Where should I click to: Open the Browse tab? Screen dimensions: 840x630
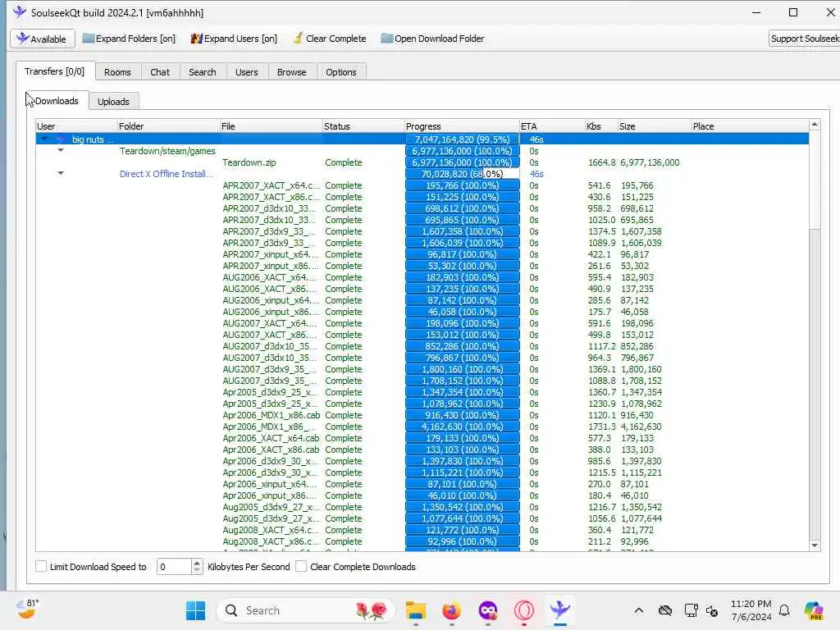pos(291,72)
